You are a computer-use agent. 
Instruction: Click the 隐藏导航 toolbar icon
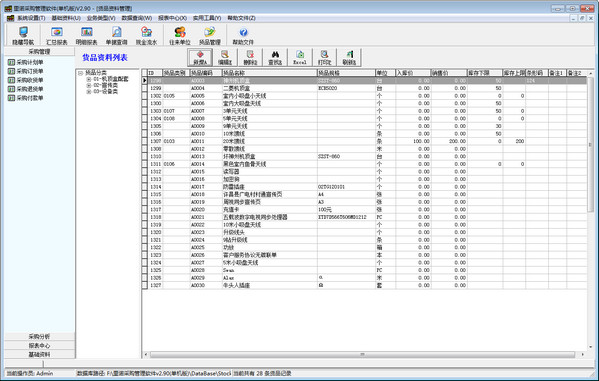pos(23,35)
